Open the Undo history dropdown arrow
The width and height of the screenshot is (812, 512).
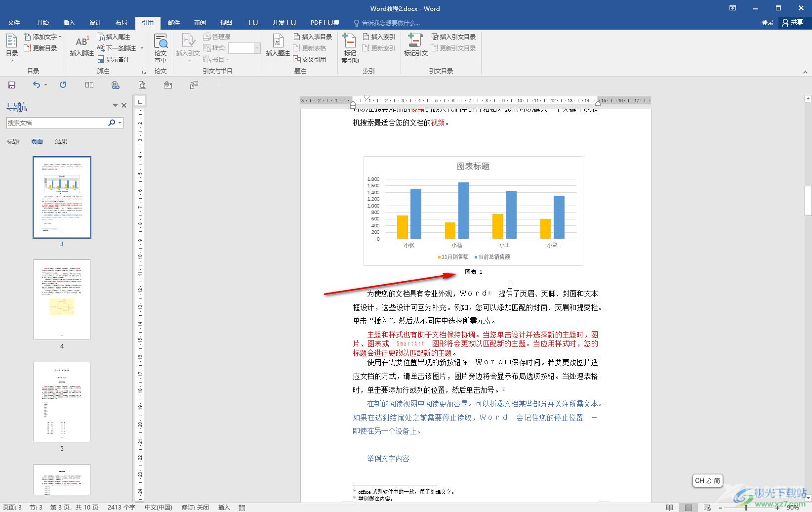45,85
